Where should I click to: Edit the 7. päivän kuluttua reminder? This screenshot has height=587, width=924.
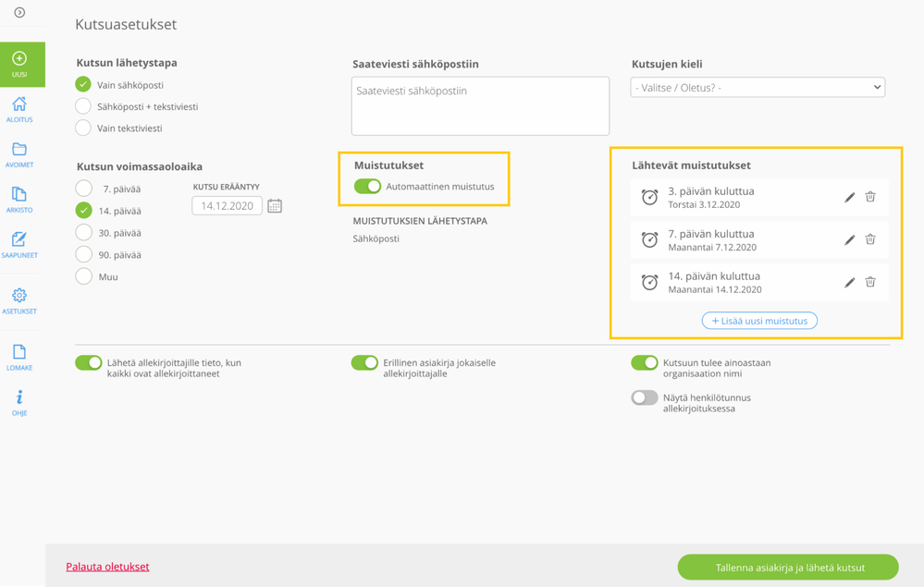pyautogui.click(x=849, y=239)
